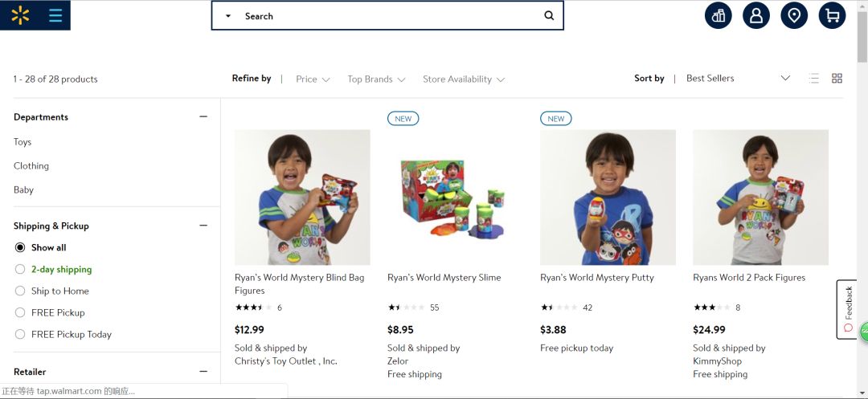Click the store locator pin icon
Viewport: 868px width, 399px height.
point(794,15)
